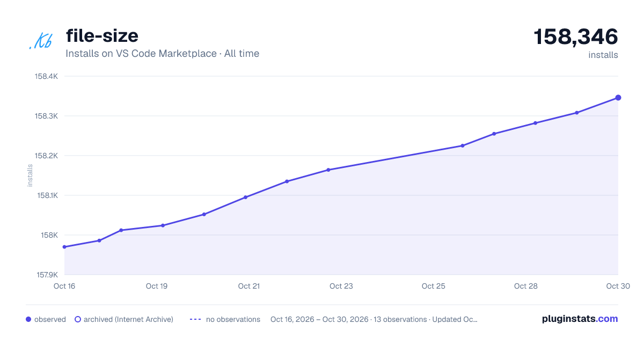
Task: Select the data point just after Oct 28
Action: 535,123
